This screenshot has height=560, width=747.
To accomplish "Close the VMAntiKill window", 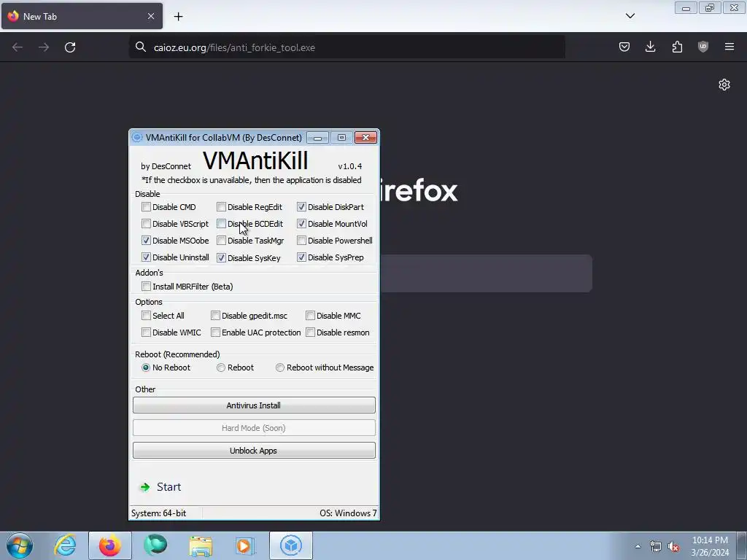I will pyautogui.click(x=365, y=138).
